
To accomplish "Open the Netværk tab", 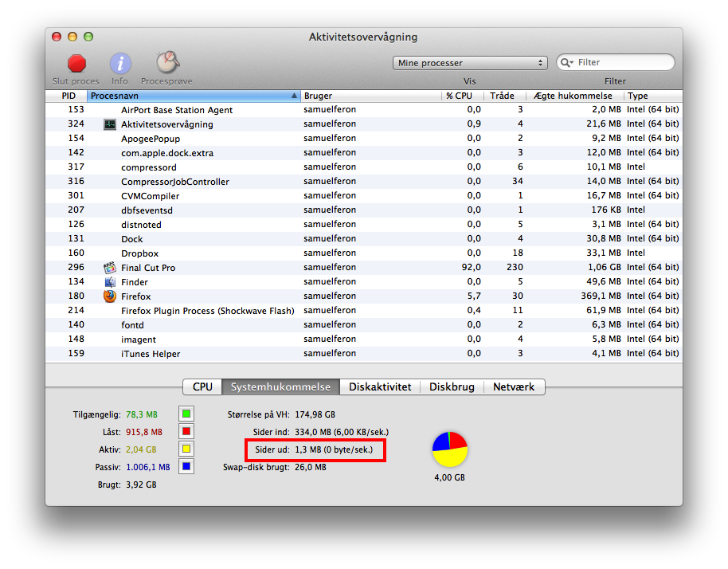I will point(514,387).
